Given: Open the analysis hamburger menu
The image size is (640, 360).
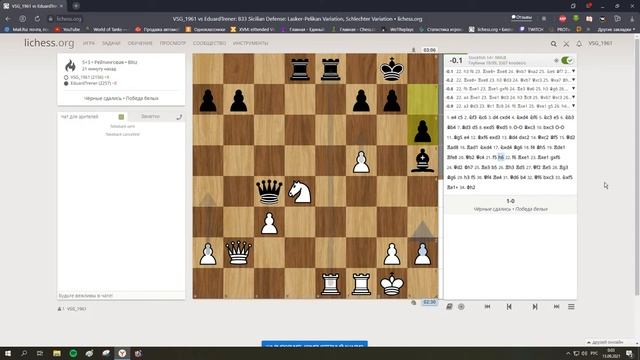Looking at the screenshot, I should 571,307.
